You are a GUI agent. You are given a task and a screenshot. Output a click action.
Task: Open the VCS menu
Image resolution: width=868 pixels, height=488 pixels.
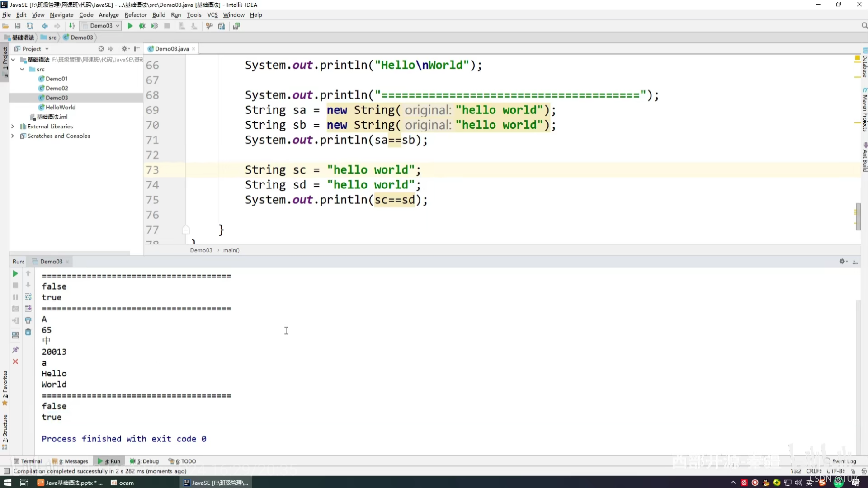click(212, 15)
